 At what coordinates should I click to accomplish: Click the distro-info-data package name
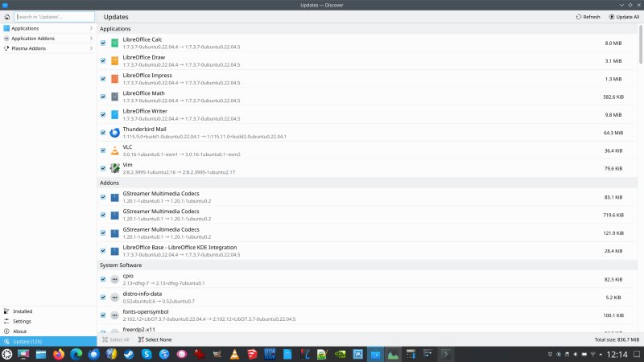click(x=142, y=294)
